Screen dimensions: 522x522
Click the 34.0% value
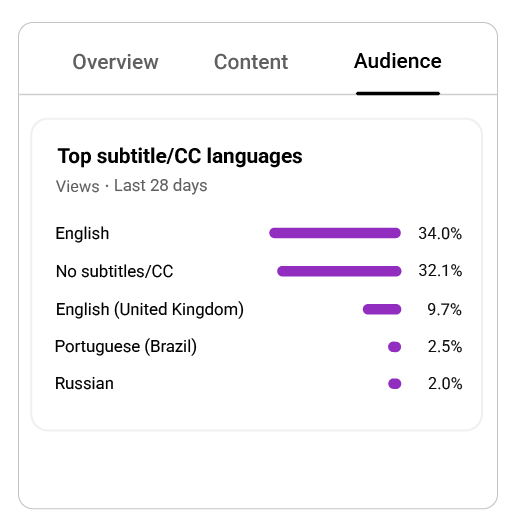[x=440, y=233]
